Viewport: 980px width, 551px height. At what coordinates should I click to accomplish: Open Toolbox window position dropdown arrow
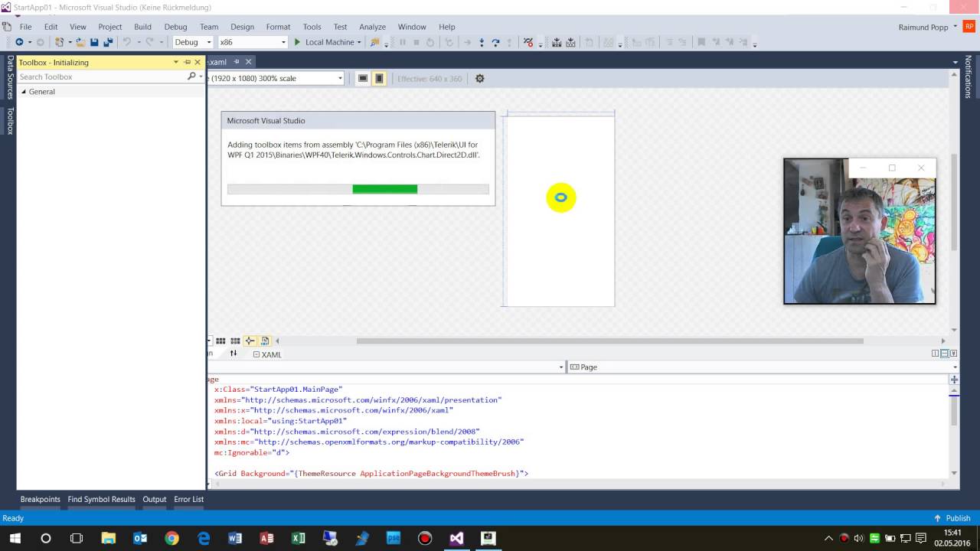[x=176, y=62]
